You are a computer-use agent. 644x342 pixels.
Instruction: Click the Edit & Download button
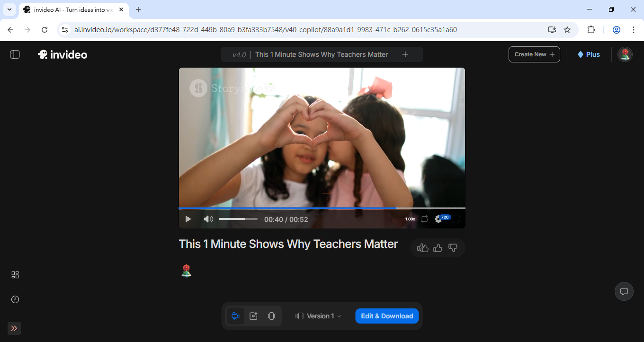[386, 316]
